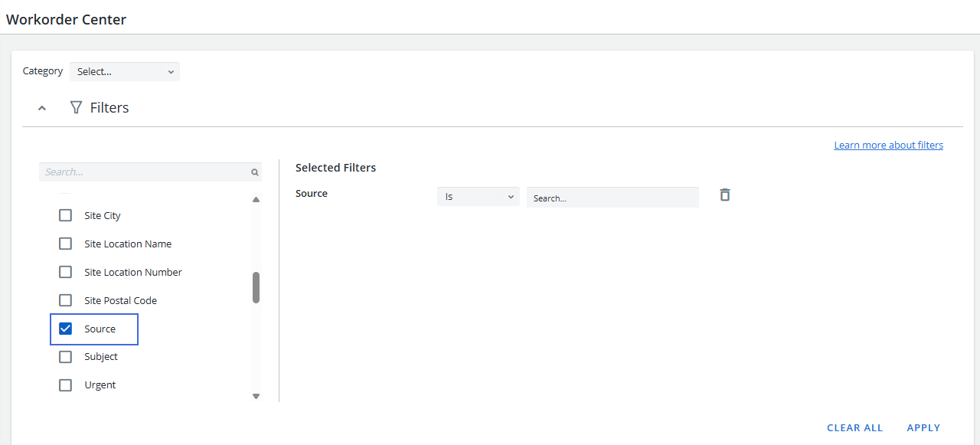Click the Source value search field
The width and height of the screenshot is (980, 445).
coord(612,198)
